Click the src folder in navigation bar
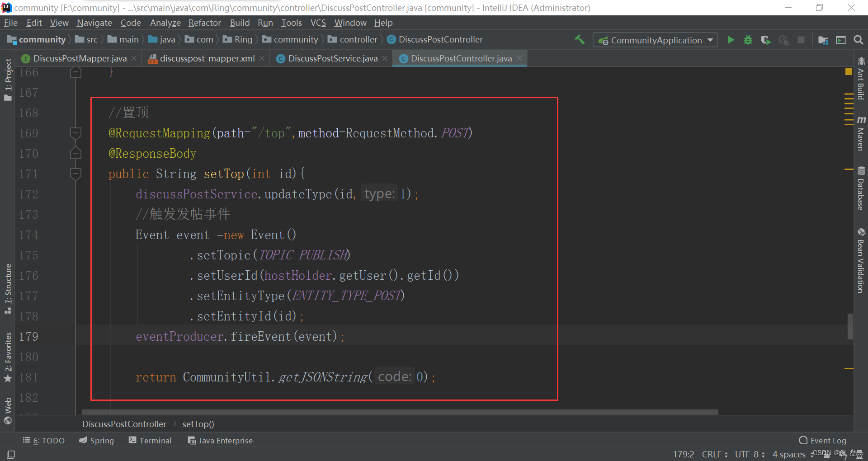The height and width of the screenshot is (461, 868). point(86,40)
